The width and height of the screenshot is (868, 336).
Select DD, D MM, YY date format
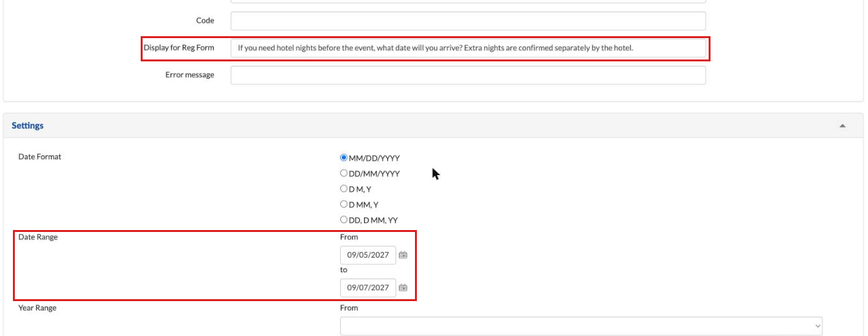344,220
